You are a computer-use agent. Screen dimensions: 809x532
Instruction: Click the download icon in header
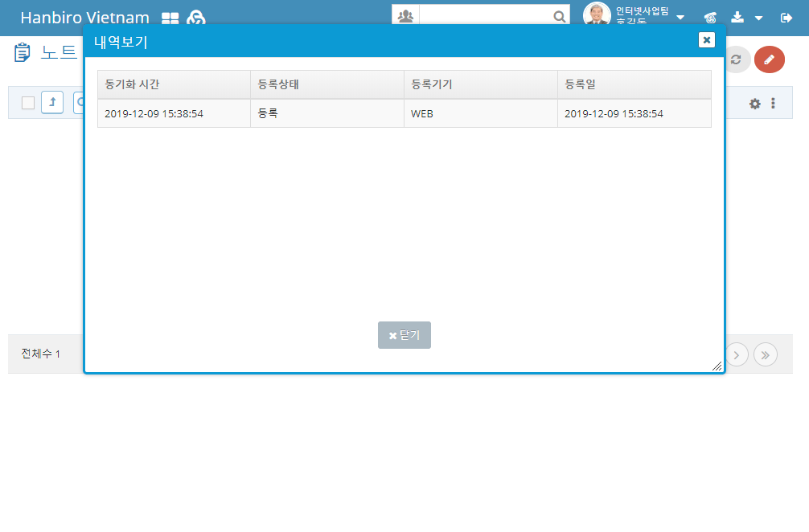(x=737, y=18)
